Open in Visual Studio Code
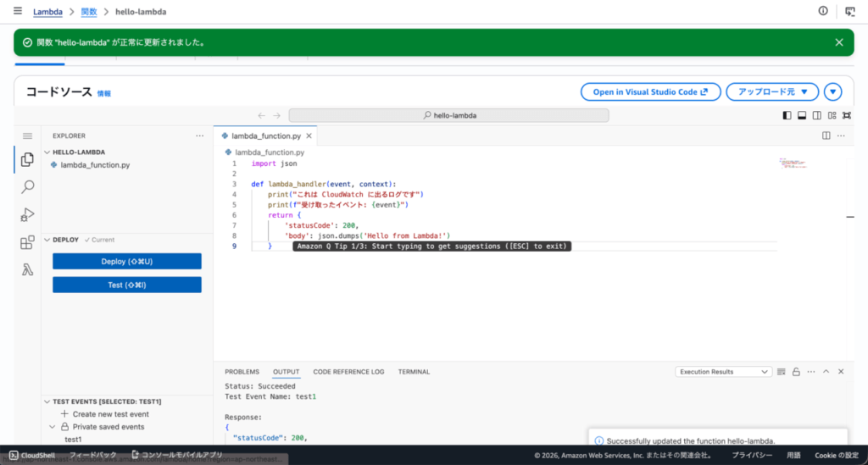The image size is (868, 465). point(650,91)
